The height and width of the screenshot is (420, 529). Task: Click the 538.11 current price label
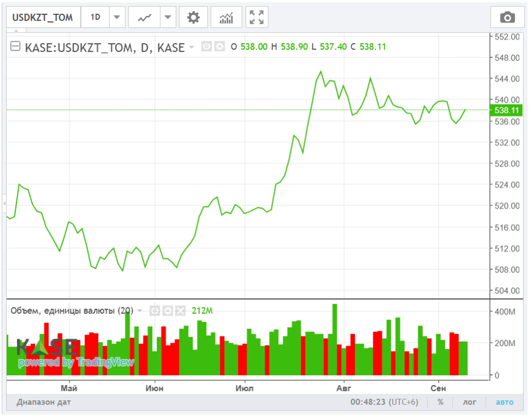point(506,110)
